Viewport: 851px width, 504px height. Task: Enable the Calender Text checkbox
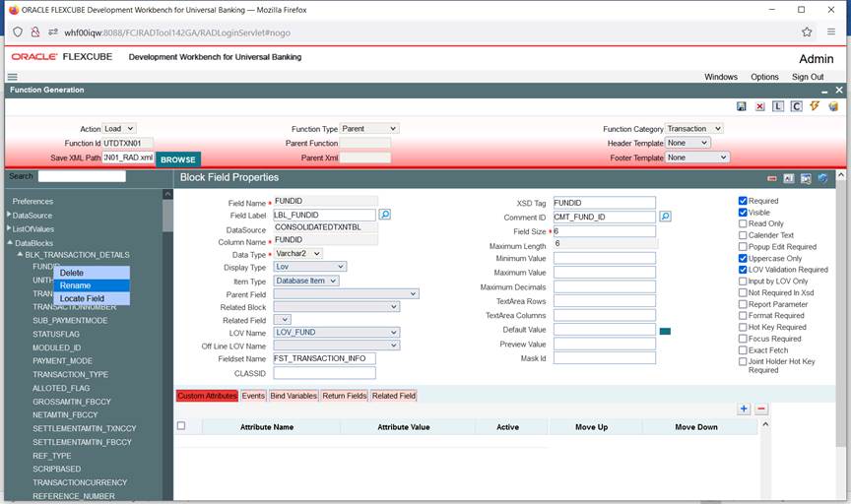tap(743, 235)
